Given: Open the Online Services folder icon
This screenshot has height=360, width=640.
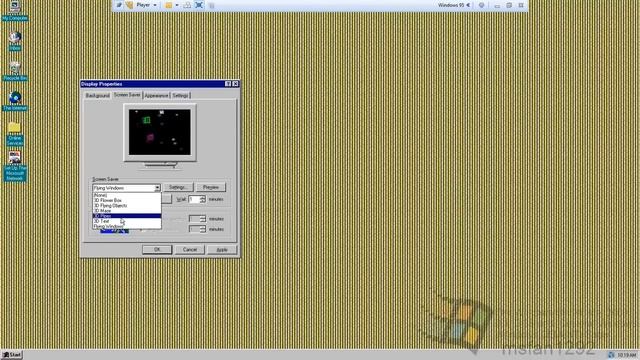Looking at the screenshot, I should [x=15, y=133].
